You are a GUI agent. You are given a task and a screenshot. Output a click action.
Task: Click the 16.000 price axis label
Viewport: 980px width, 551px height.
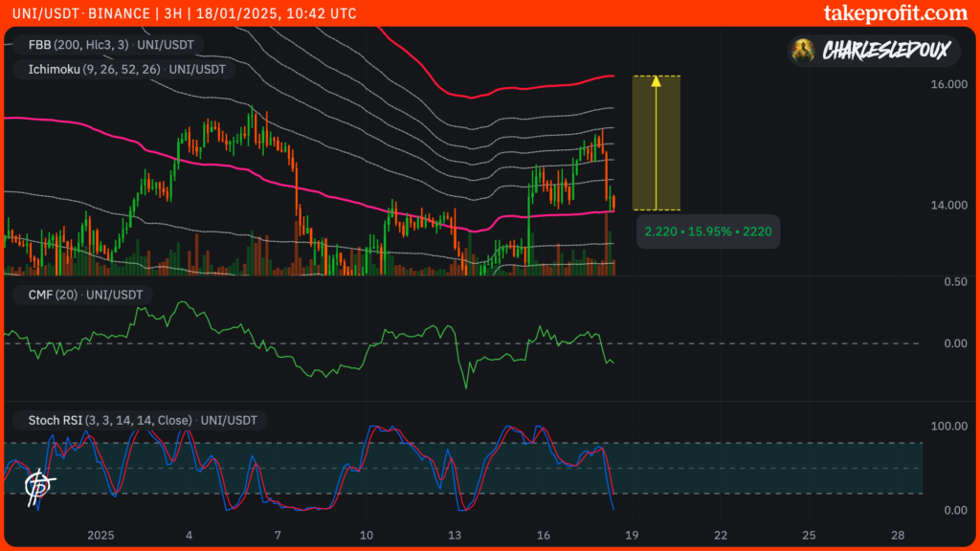coord(949,84)
